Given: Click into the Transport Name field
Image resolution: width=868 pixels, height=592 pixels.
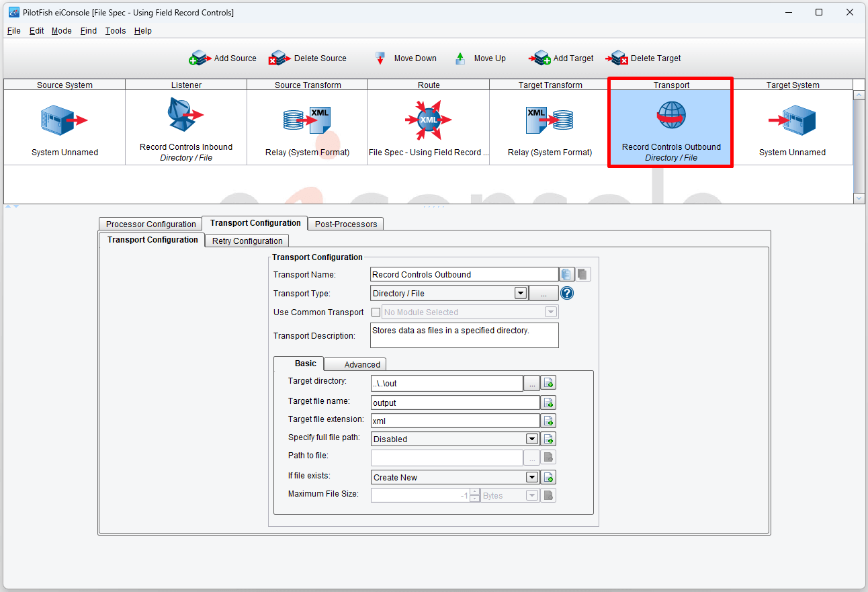Looking at the screenshot, I should (464, 274).
